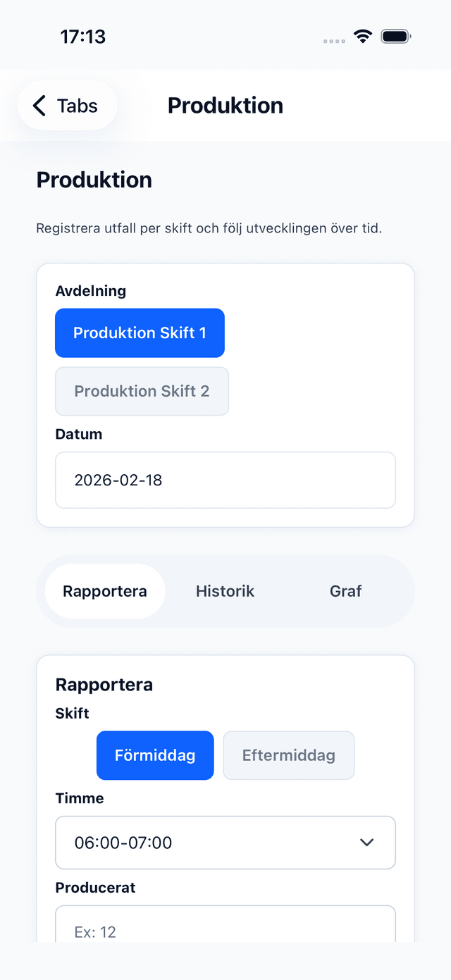Select Produktion Skift 1 under Avdelning
This screenshot has width=451, height=980.
point(140,333)
